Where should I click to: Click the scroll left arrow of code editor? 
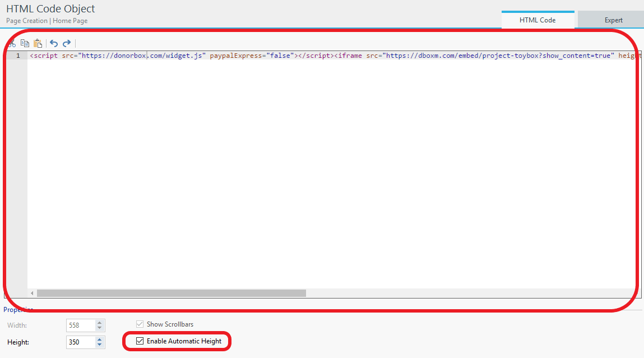coord(32,293)
